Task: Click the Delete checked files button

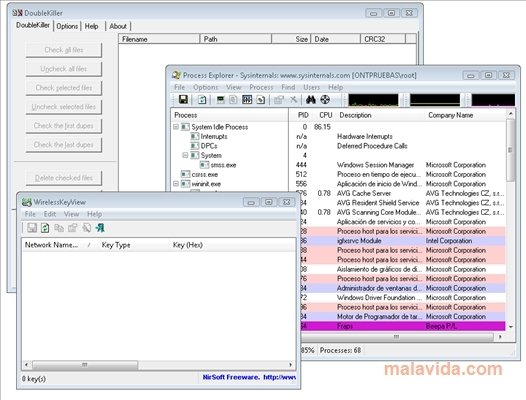Action: tap(64, 178)
